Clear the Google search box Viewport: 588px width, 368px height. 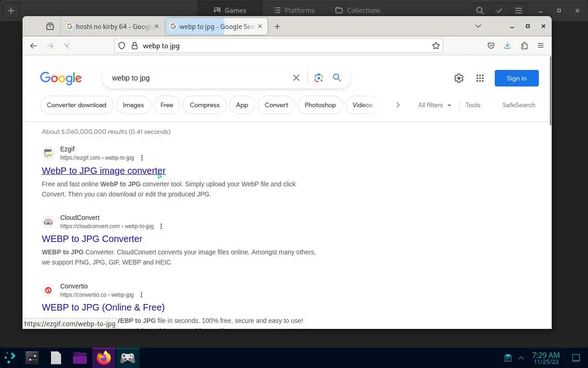pos(296,78)
